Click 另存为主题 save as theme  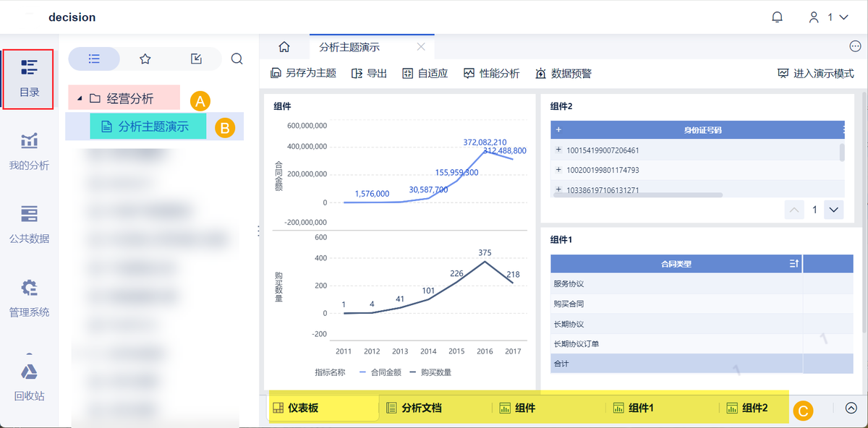[303, 73]
